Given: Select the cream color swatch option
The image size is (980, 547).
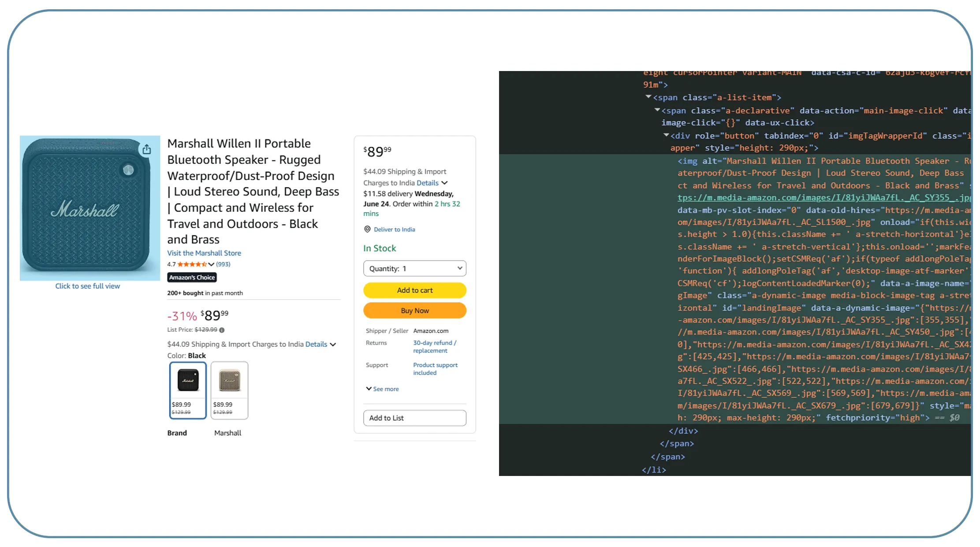Looking at the screenshot, I should [229, 390].
